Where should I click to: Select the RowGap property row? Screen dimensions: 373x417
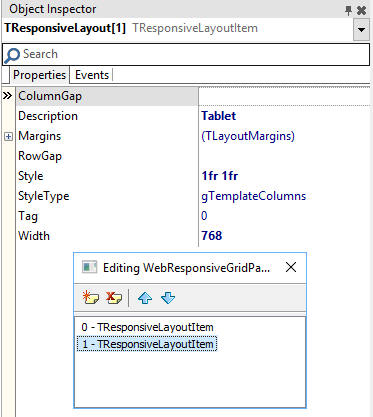[x=107, y=156]
